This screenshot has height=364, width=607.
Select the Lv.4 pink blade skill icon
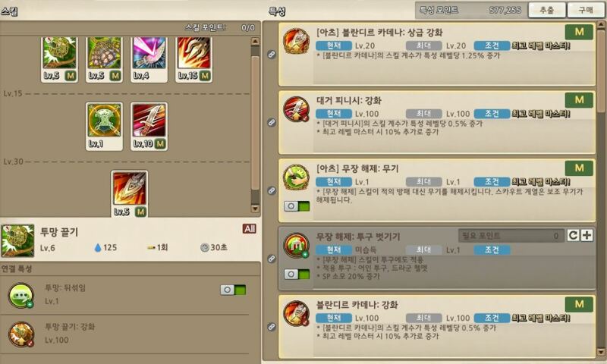tap(149, 58)
